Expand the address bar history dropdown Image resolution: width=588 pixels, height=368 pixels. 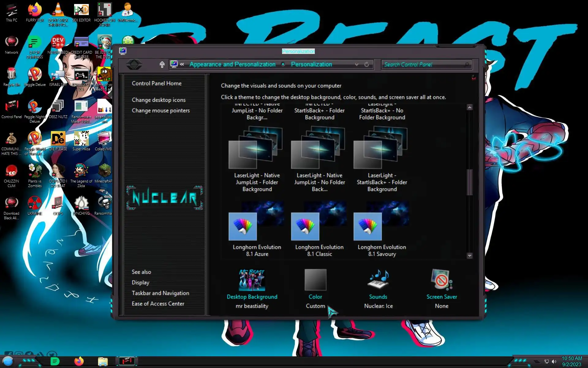point(356,64)
